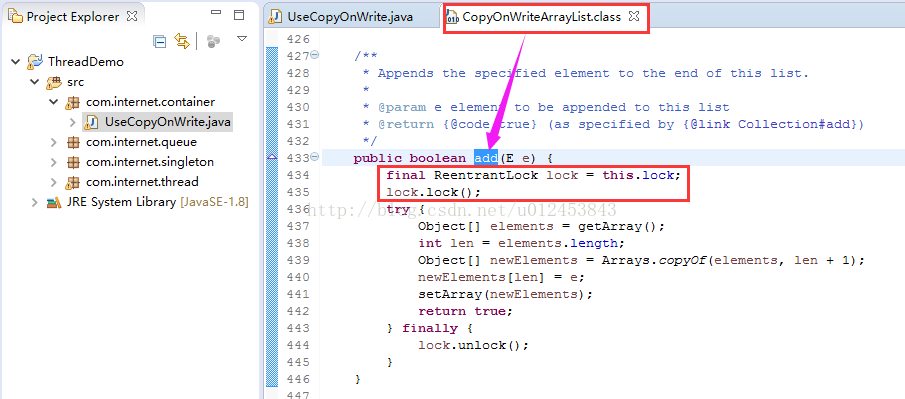Close the Project Explorer view tab
Image resolution: width=905 pixels, height=399 pixels.
point(132,16)
